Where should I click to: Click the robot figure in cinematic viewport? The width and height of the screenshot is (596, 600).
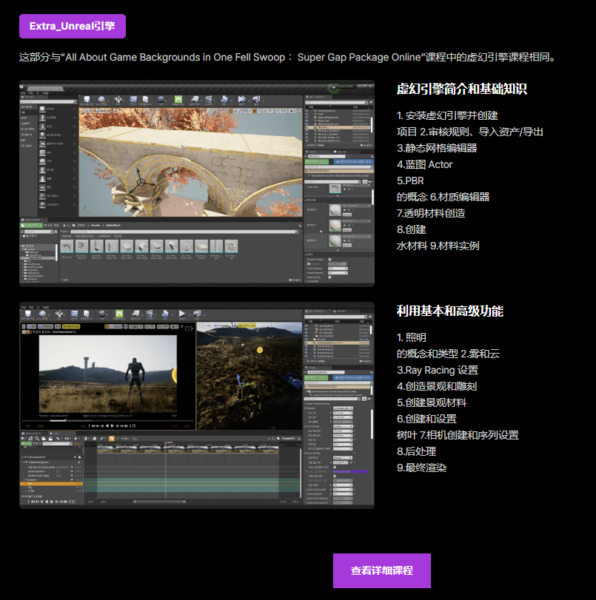pyautogui.click(x=135, y=379)
